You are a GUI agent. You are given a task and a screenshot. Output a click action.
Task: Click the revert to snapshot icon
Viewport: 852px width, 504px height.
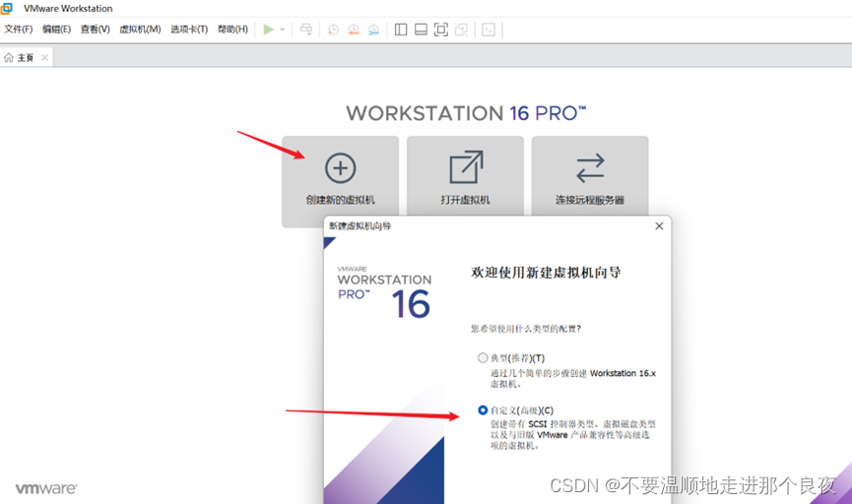[354, 30]
